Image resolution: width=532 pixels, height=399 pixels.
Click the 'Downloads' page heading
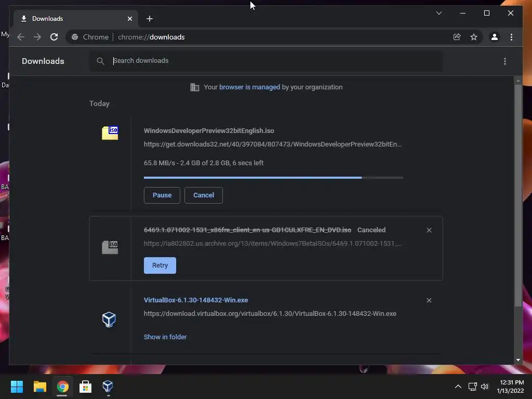[43, 61]
